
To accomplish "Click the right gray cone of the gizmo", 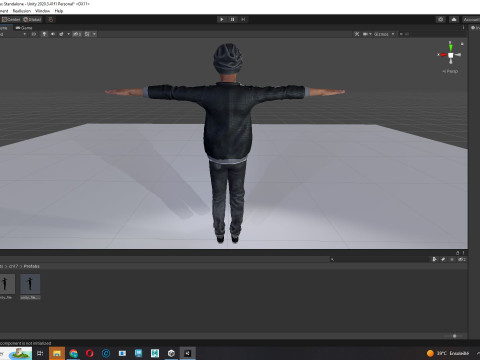I will [x=458, y=55].
